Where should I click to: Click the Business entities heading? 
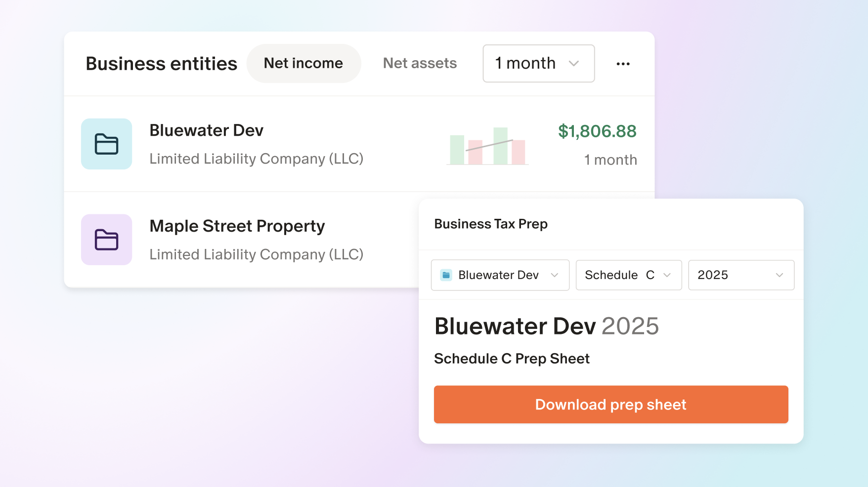(x=161, y=64)
